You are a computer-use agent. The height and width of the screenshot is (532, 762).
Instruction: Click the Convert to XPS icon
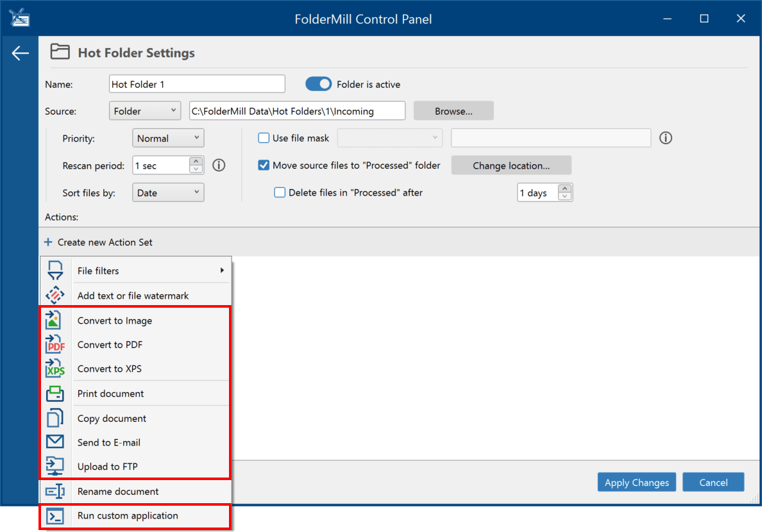(55, 369)
